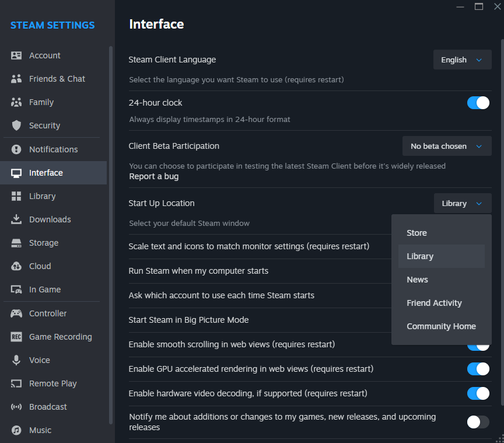The width and height of the screenshot is (504, 443).
Task: Select the Controller gamepad icon
Action: click(x=16, y=313)
